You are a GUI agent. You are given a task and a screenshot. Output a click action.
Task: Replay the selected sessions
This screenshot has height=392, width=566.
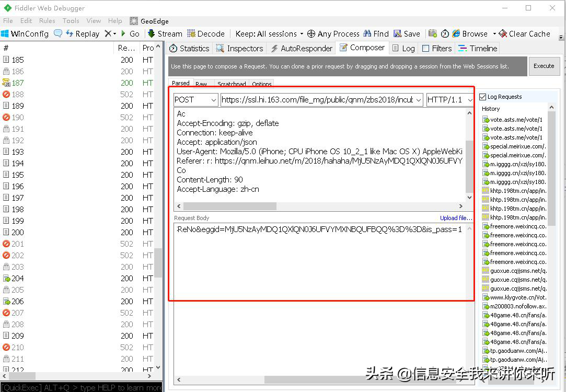tap(83, 34)
